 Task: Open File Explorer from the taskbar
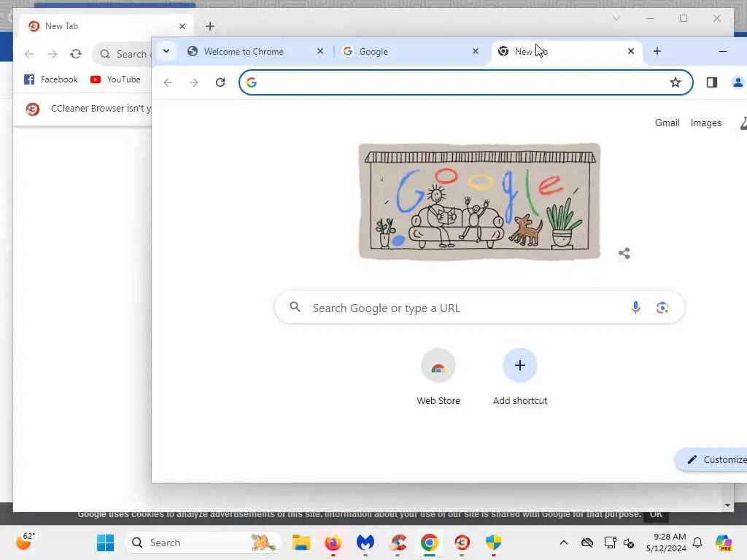pyautogui.click(x=301, y=542)
